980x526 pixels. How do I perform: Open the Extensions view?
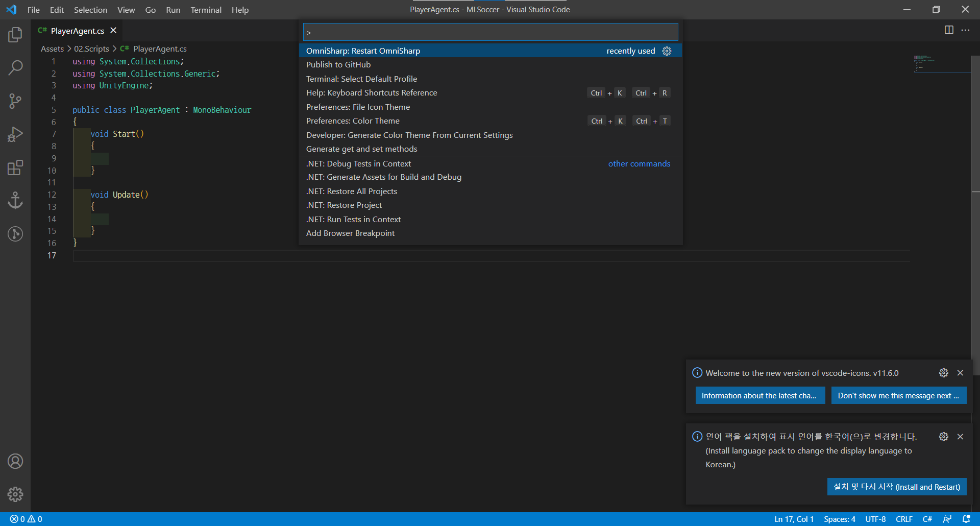tap(15, 168)
